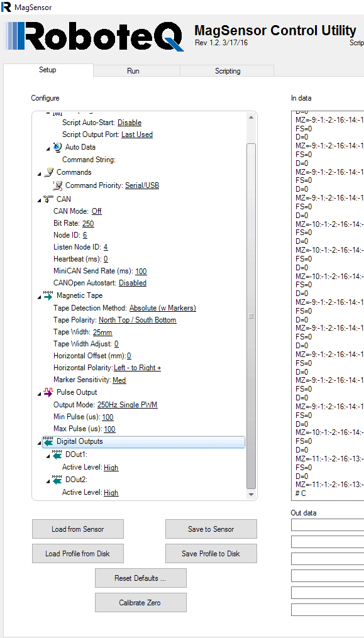Click the MagSensor title bar app icon
Image resolution: width=364 pixels, height=638 pixels.
pos(6,7)
